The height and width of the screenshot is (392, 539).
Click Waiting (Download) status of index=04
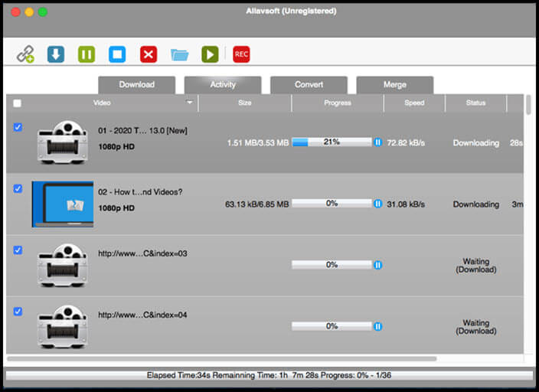pos(476,327)
